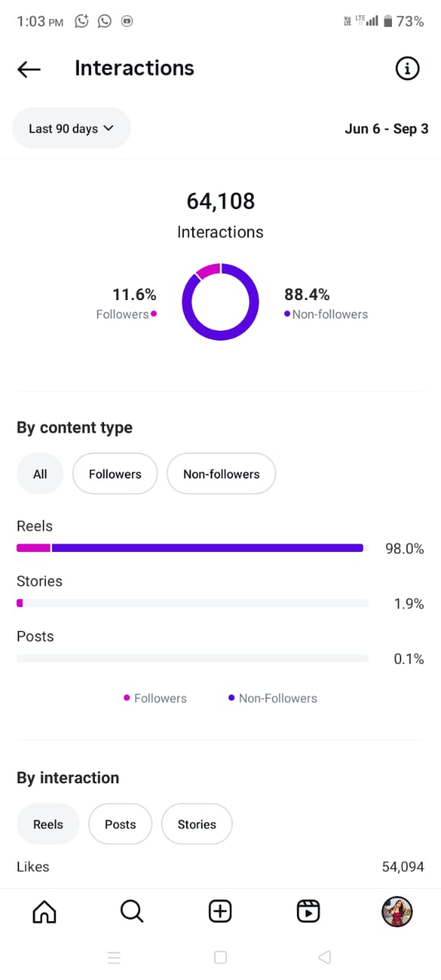Tap the Likes count row
This screenshot has width=441, height=980.
pos(220,867)
